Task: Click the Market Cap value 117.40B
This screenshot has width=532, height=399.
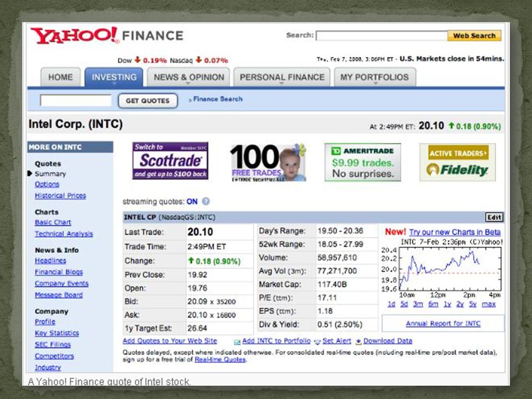Action: tap(332, 284)
